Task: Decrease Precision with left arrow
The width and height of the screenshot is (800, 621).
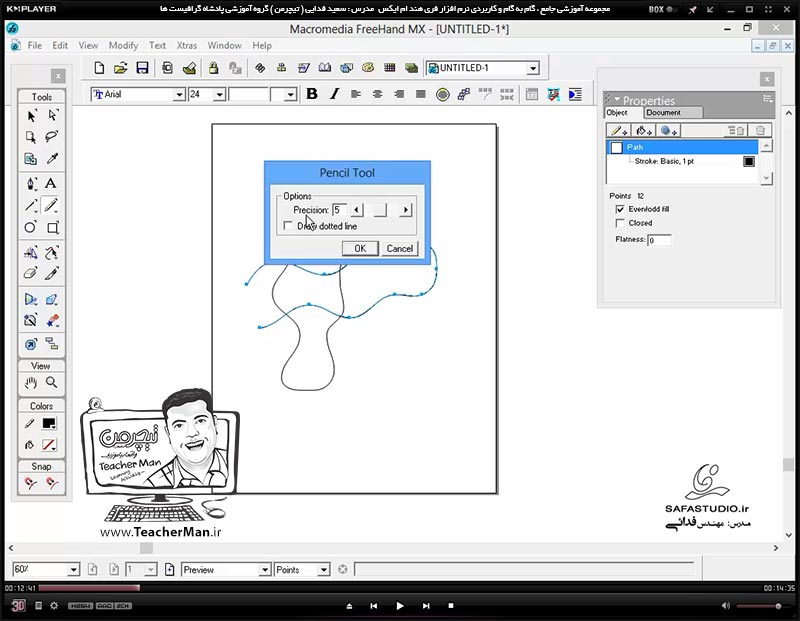Action: (x=357, y=210)
